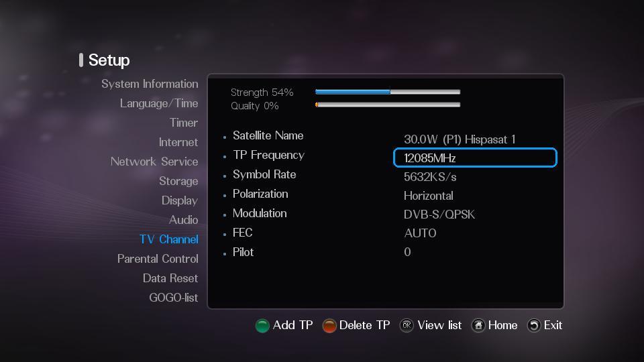Click the Strength signal bar

(x=388, y=92)
